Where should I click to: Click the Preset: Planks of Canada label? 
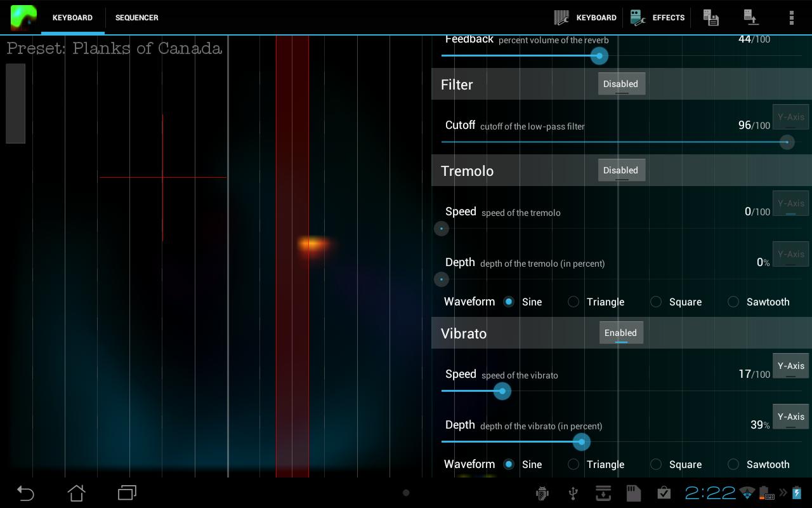114,48
